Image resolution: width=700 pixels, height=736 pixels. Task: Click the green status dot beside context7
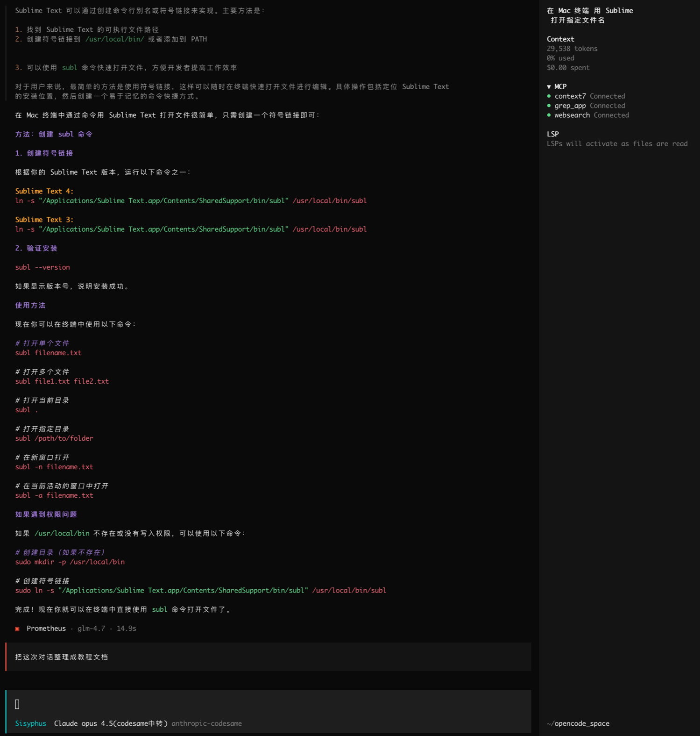pos(549,96)
